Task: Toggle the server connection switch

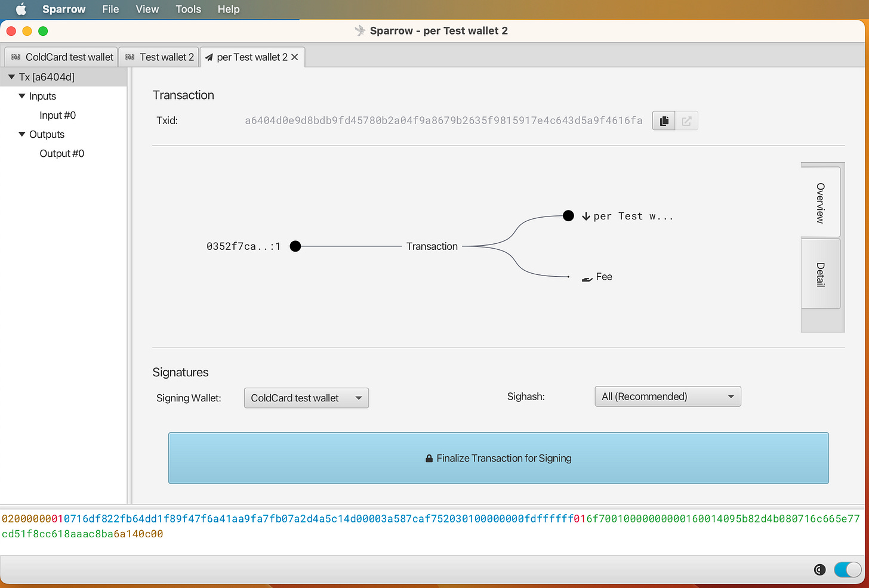Action: (x=848, y=570)
